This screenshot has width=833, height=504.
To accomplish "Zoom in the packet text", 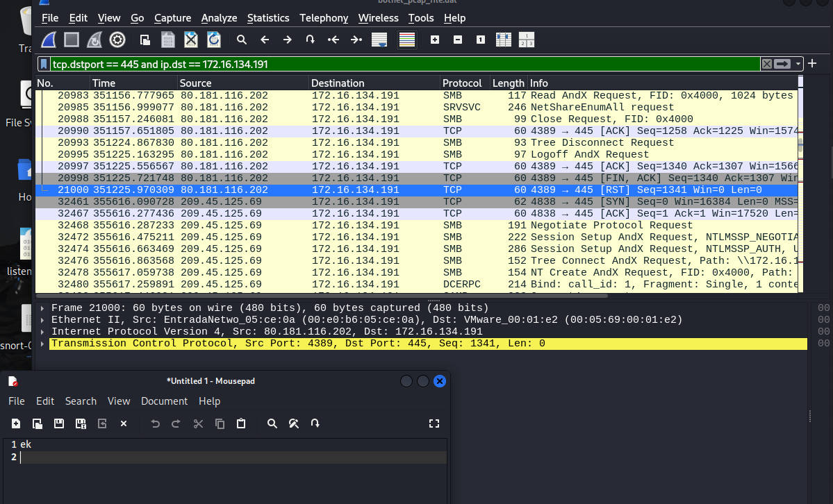I will point(434,40).
